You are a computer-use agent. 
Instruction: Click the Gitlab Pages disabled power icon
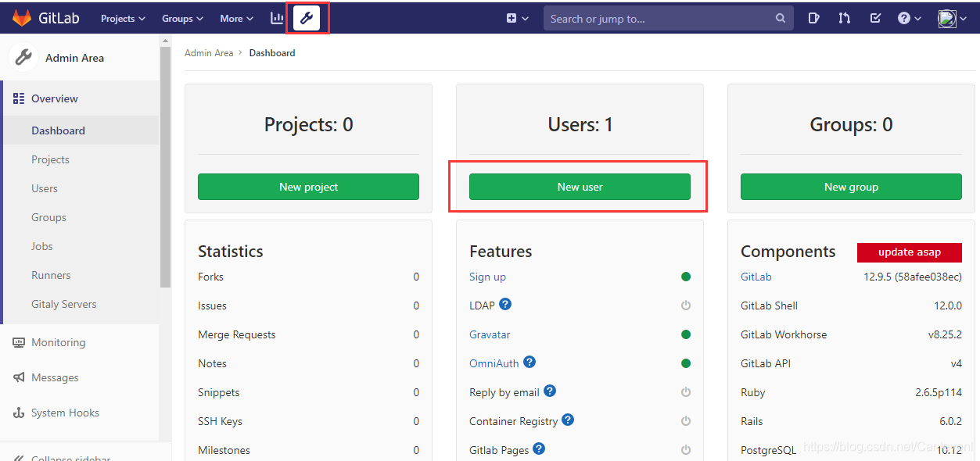click(686, 450)
